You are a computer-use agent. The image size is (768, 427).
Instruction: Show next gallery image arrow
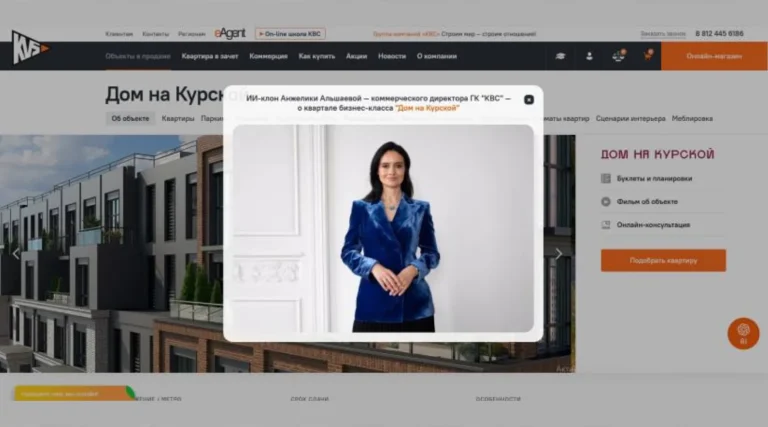point(559,254)
